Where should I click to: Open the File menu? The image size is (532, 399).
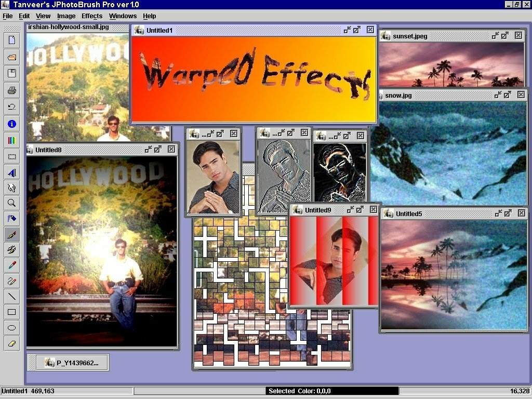(x=7, y=16)
